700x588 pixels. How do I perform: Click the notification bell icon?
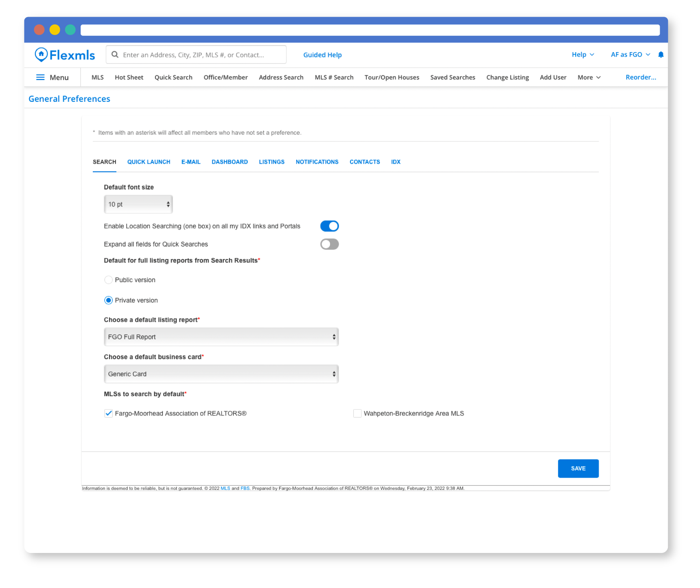coord(661,55)
